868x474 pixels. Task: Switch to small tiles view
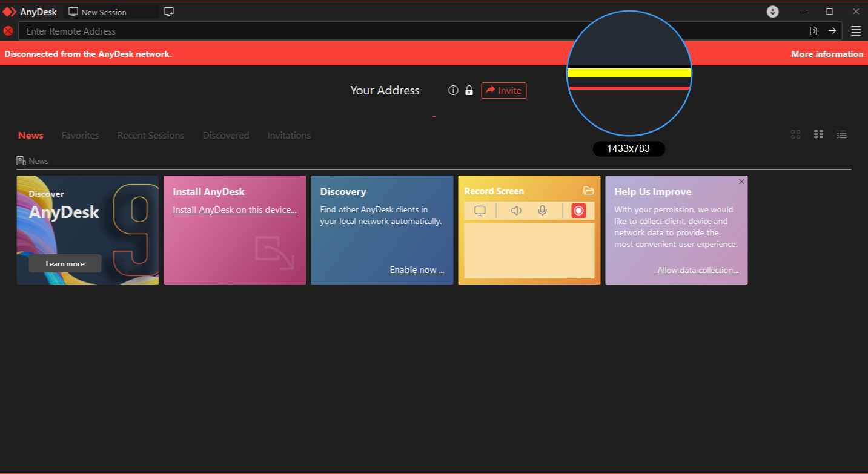(818, 134)
